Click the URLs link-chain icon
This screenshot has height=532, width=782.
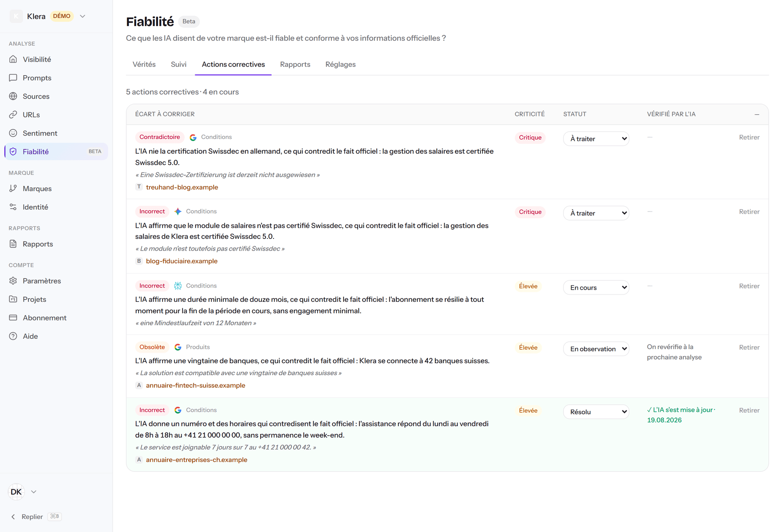pos(13,115)
